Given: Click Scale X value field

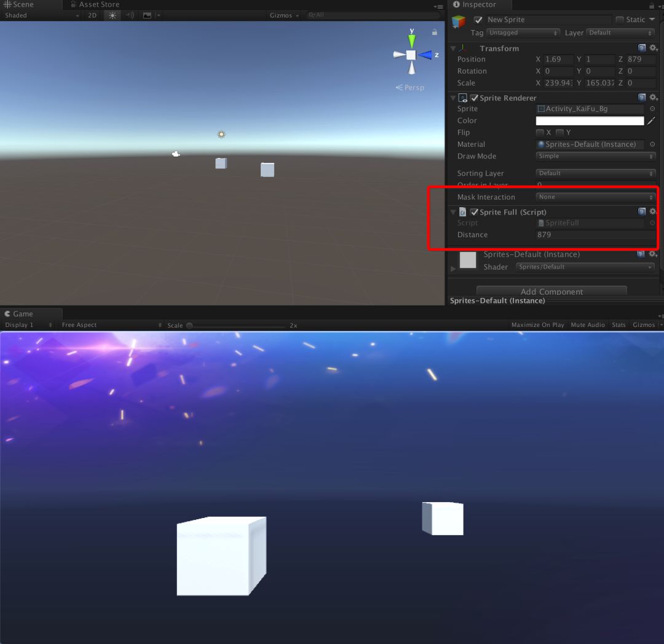Looking at the screenshot, I should point(558,83).
